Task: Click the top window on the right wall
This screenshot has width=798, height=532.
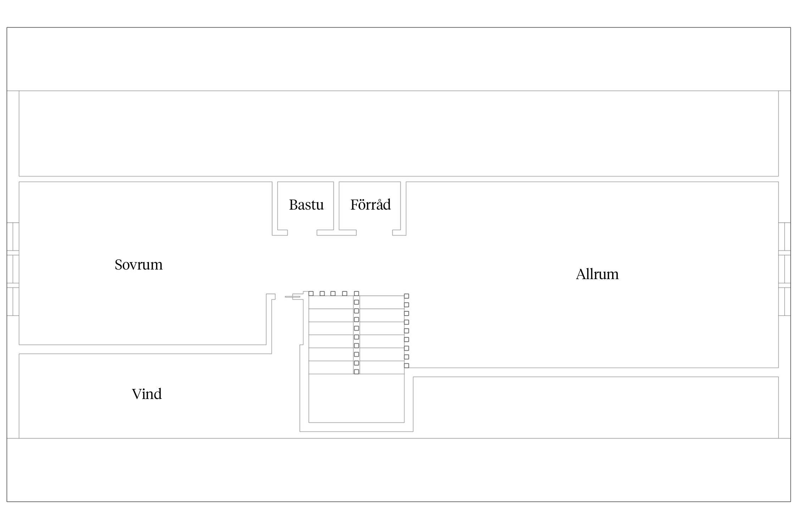Action: [x=785, y=237]
